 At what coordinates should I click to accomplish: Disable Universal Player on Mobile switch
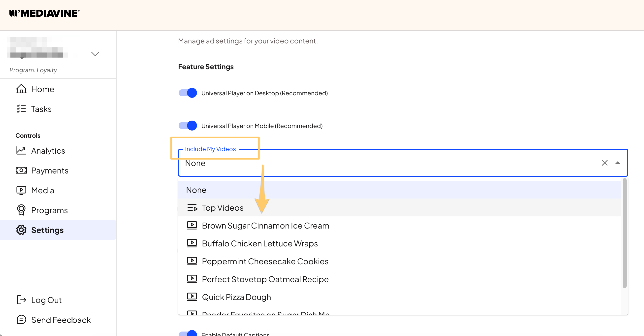tap(188, 126)
